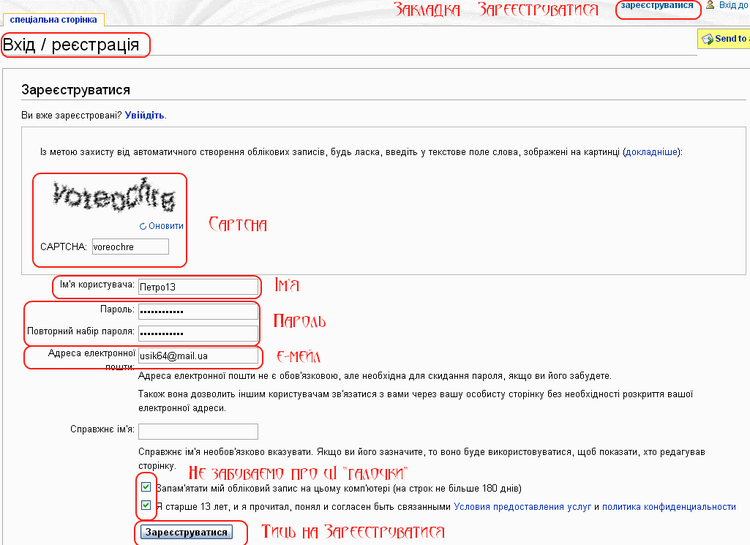Click the 'Send to' button icon
This screenshot has height=545, width=750.
click(707, 39)
